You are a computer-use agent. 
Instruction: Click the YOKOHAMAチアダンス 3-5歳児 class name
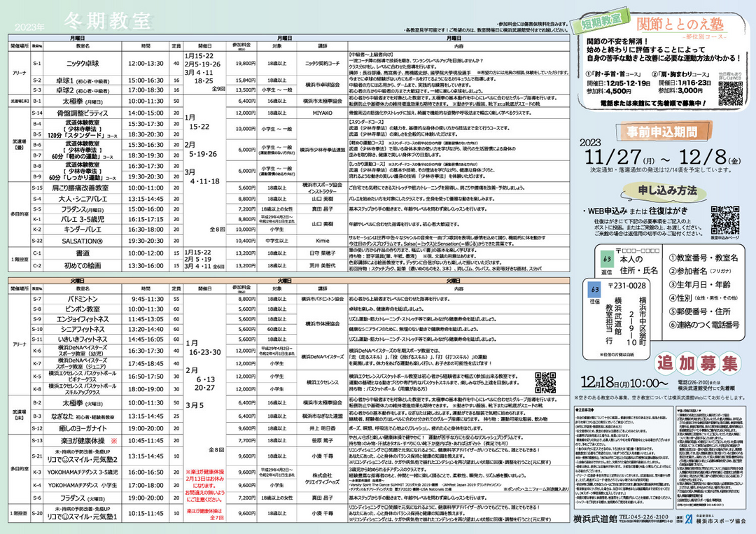coord(83,472)
